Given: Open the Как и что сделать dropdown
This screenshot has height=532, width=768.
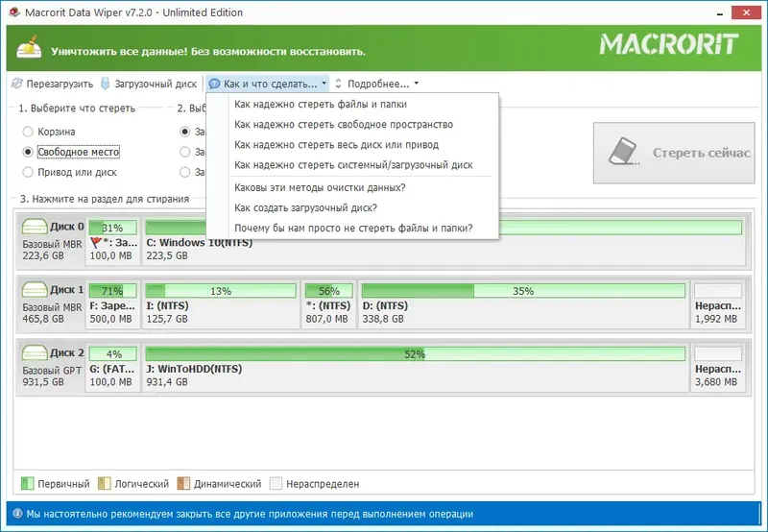Looking at the screenshot, I should click(x=268, y=84).
